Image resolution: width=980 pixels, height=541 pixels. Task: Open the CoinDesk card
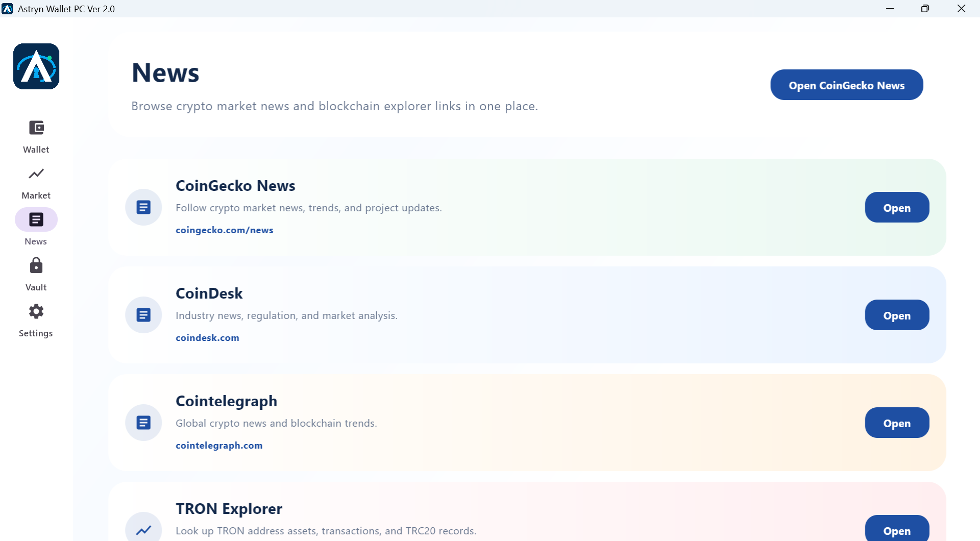(x=897, y=315)
